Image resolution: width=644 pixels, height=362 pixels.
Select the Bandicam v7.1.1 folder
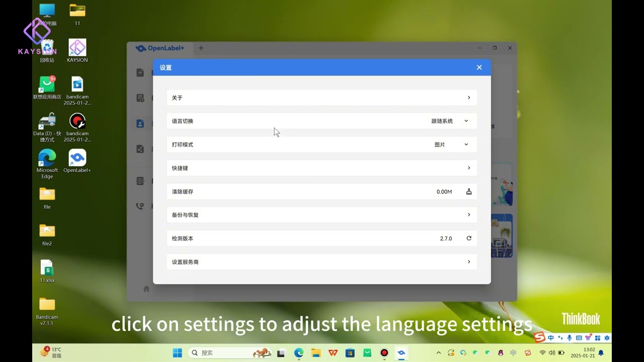(47, 311)
